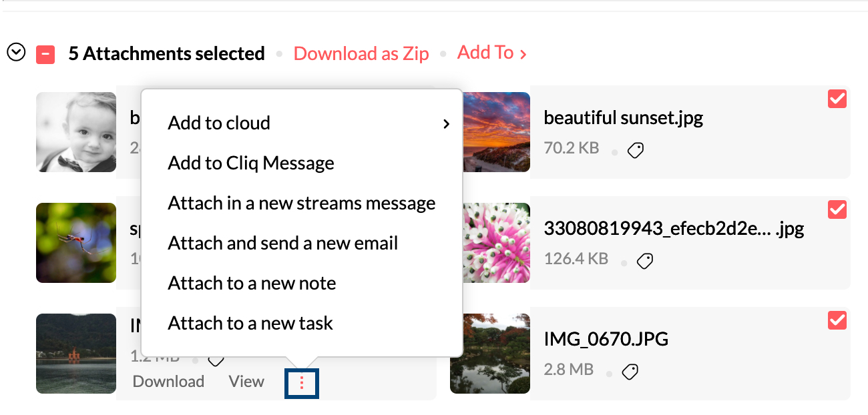Click the tag icon for IMG_0670.JPG

630,372
